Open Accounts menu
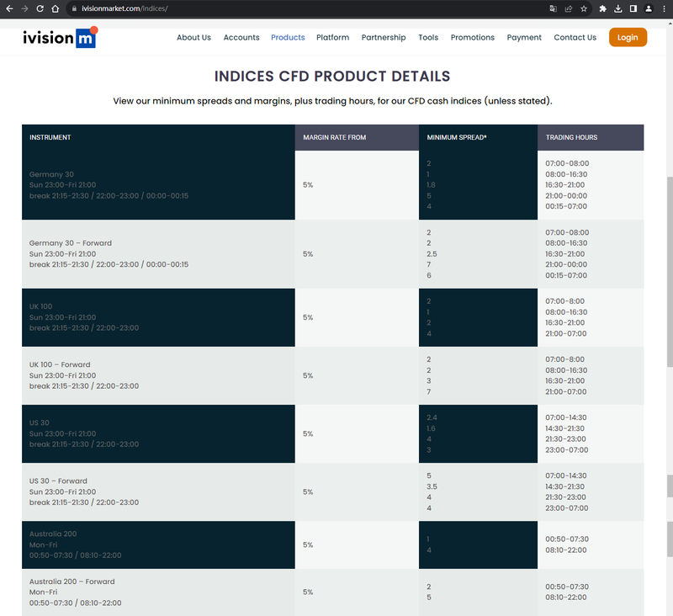Viewport: 673px width, 616px height. pyautogui.click(x=241, y=37)
